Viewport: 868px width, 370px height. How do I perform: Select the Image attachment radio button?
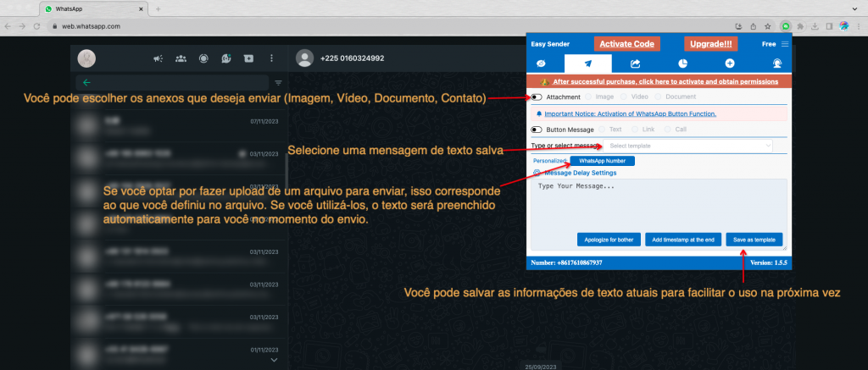pyautogui.click(x=588, y=97)
